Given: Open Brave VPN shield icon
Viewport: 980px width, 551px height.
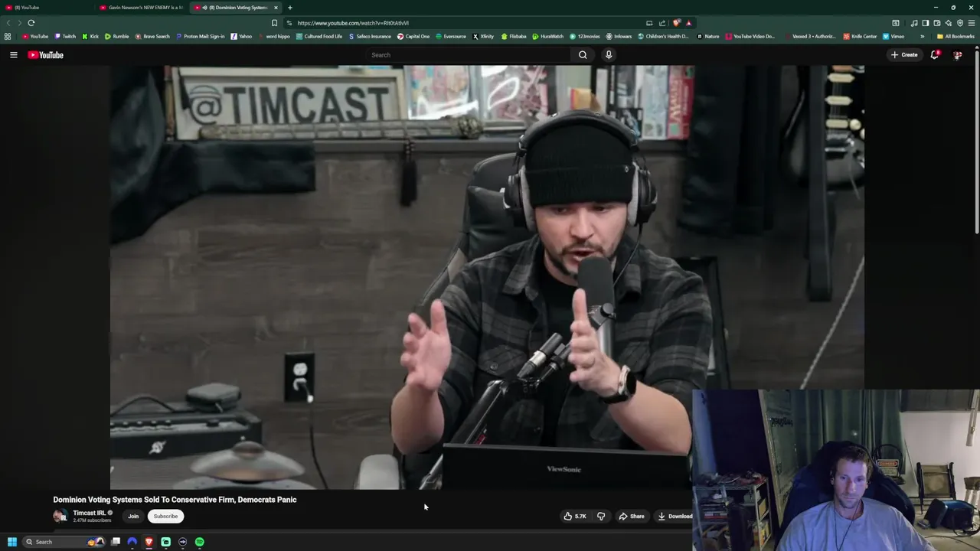Looking at the screenshot, I should (x=959, y=23).
